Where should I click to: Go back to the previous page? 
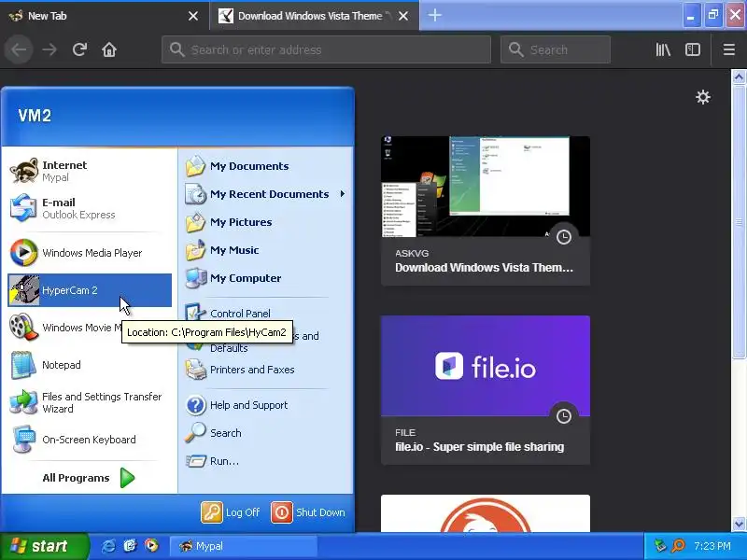pyautogui.click(x=19, y=49)
